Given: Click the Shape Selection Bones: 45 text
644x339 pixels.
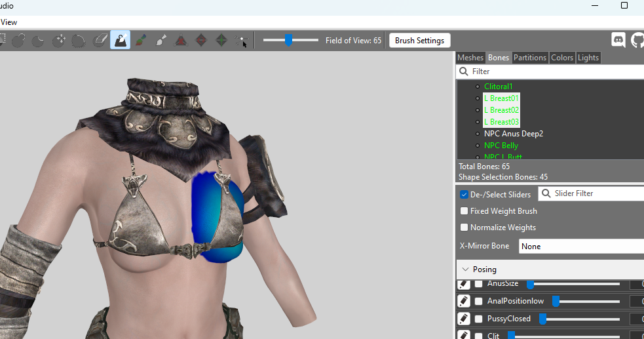Looking at the screenshot, I should 503,177.
